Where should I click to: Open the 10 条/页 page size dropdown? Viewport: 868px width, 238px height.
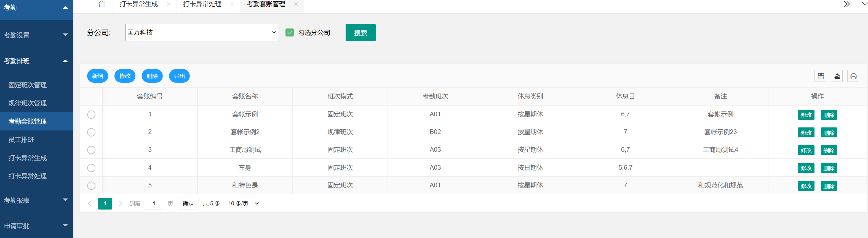pyautogui.click(x=243, y=203)
